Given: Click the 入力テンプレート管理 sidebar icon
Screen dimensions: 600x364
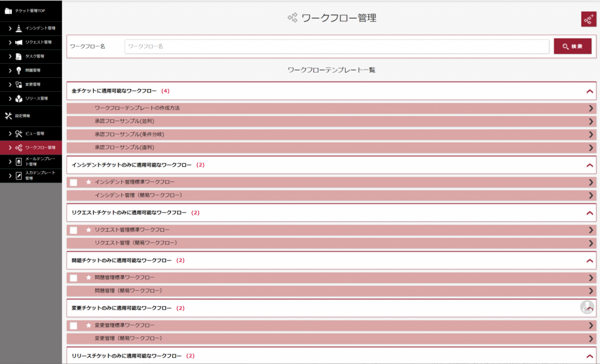Looking at the screenshot, I should tap(18, 176).
